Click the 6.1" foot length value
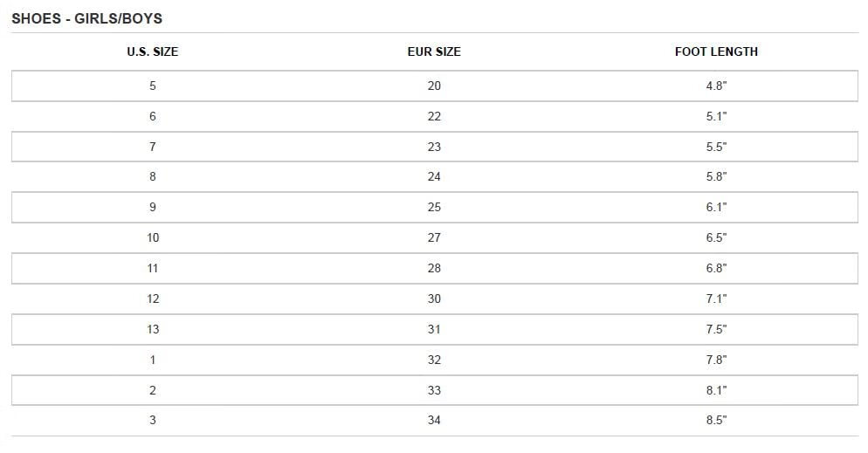This screenshot has height=453, width=868. coord(716,207)
